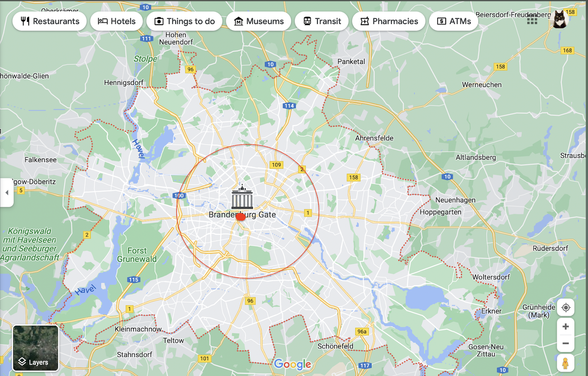Click the red marker dot
The height and width of the screenshot is (376, 588).
tap(240, 217)
